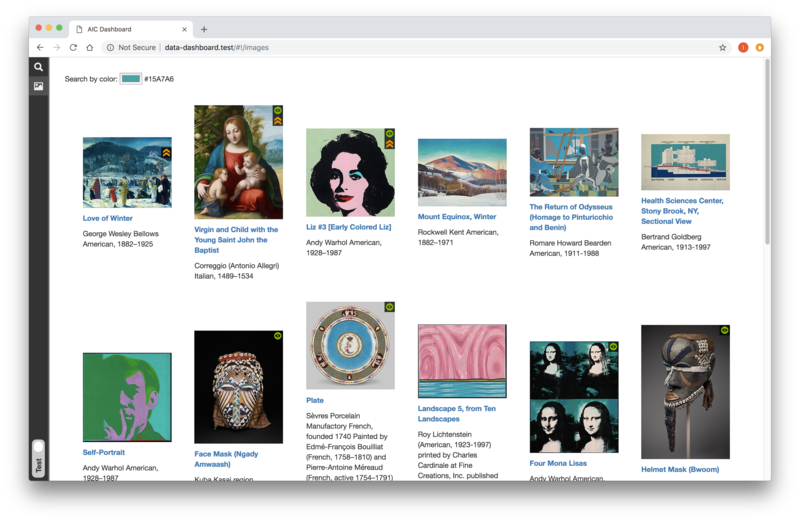
Task: Open the images view sidebar icon
Action: 38,86
